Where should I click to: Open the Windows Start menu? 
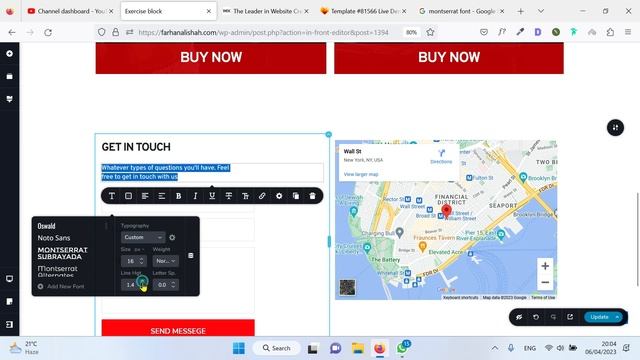coord(239,348)
